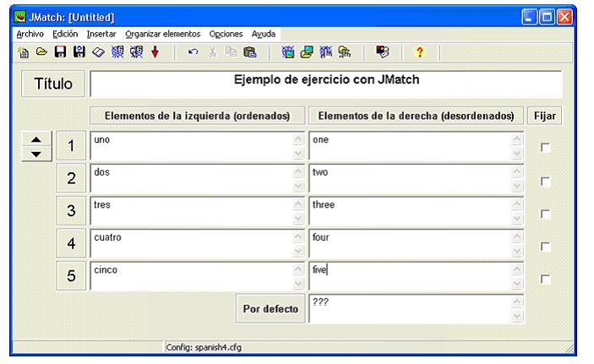
Task: Click the copy icon in toolbar
Action: point(231,52)
